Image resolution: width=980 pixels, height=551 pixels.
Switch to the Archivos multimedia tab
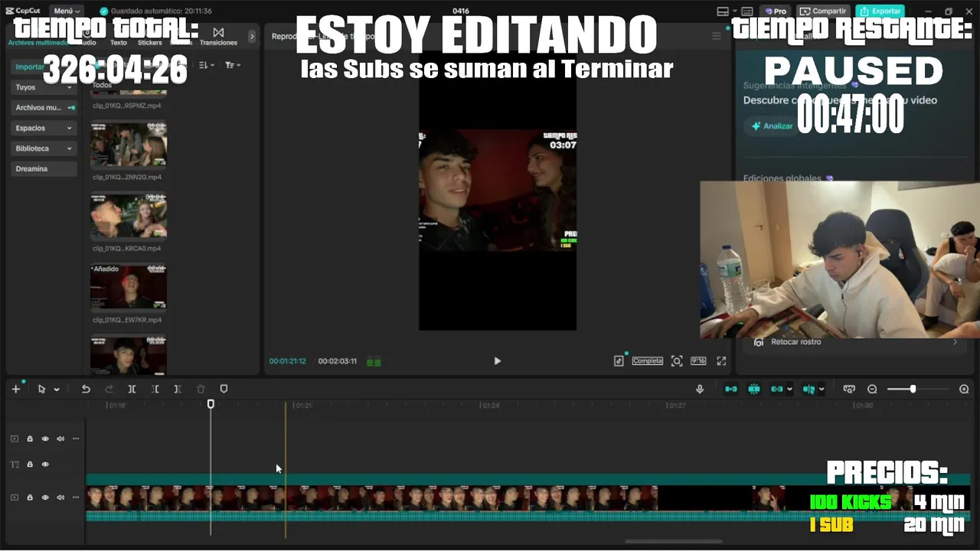(39, 42)
